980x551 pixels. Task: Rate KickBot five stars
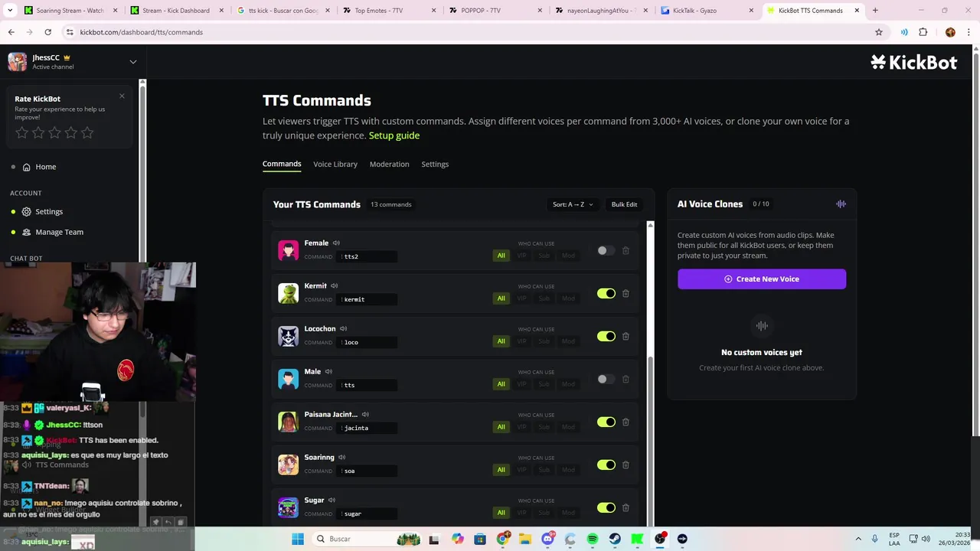(87, 133)
